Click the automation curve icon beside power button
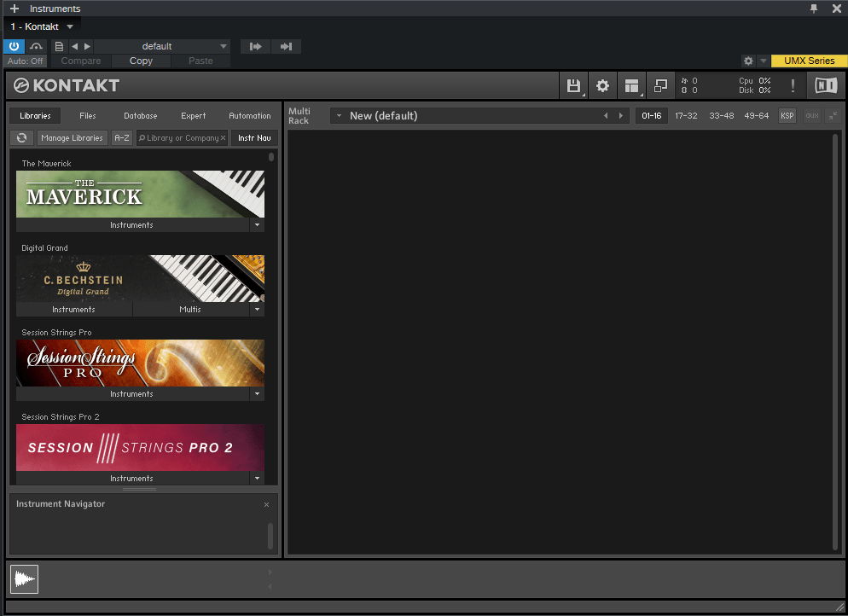Image resolution: width=848 pixels, height=616 pixels. [x=36, y=47]
